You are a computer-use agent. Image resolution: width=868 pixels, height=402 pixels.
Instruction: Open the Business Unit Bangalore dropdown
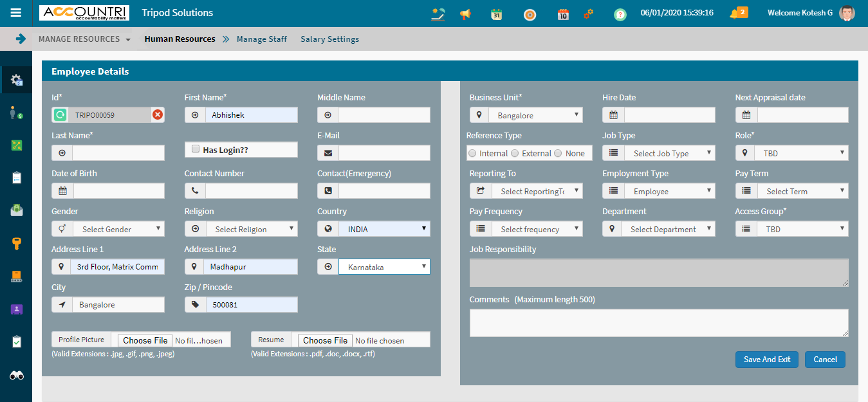[x=535, y=115]
